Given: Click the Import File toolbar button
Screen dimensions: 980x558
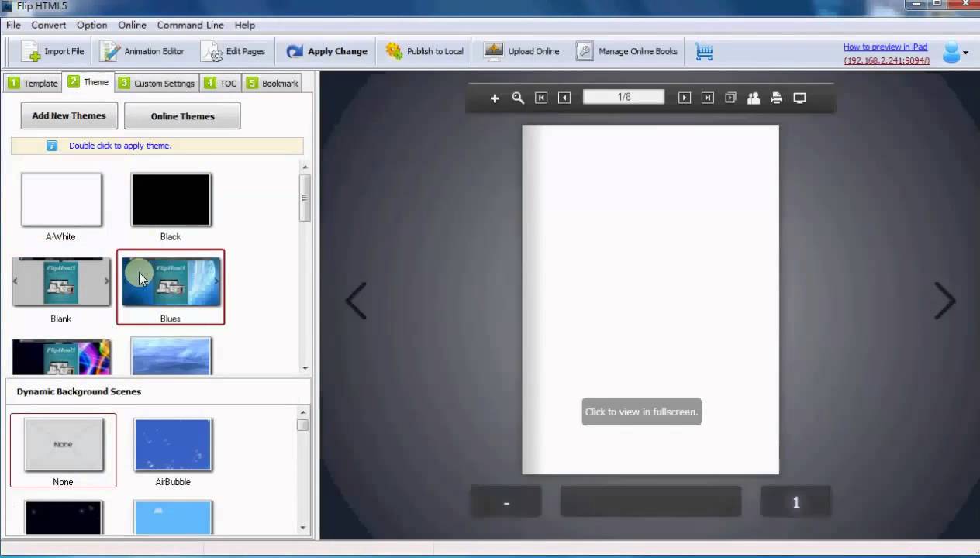Looking at the screenshot, I should tap(53, 51).
